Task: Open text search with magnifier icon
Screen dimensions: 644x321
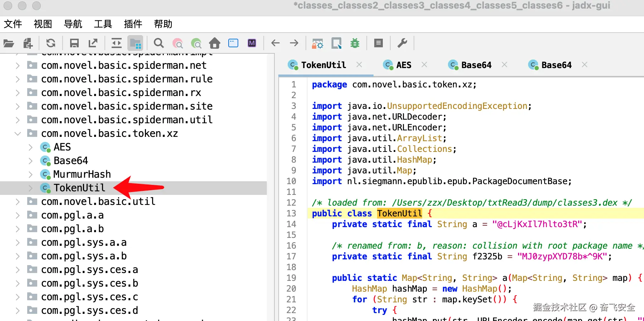Action: click(158, 43)
